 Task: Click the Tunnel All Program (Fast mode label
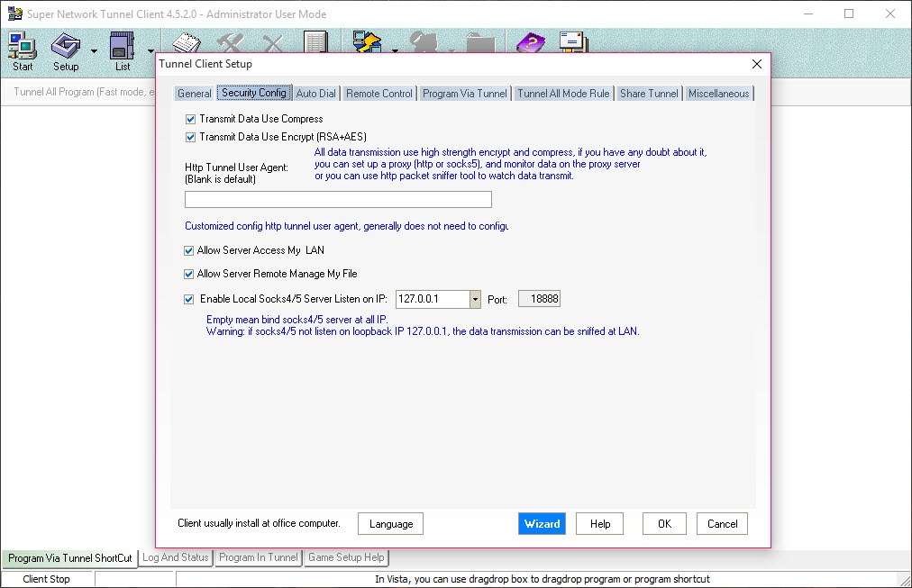pyautogui.click(x=84, y=92)
